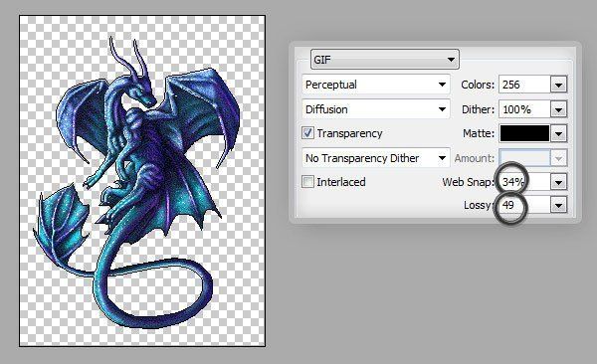The width and height of the screenshot is (597, 364).
Task: Open the Perceptual color reduction dropdown
Action: (x=376, y=85)
